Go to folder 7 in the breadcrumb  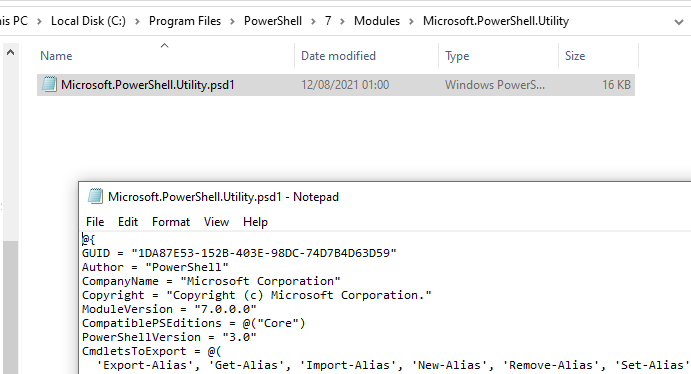[328, 21]
